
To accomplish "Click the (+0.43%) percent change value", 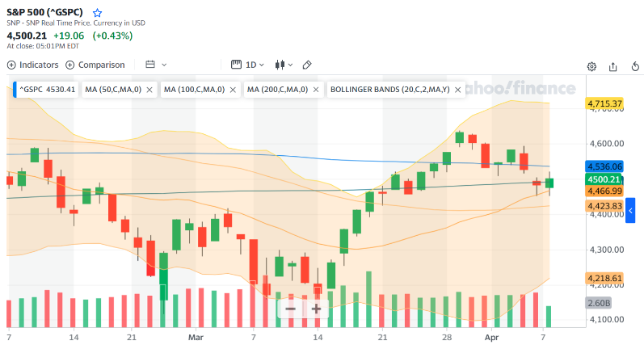I will tap(112, 36).
